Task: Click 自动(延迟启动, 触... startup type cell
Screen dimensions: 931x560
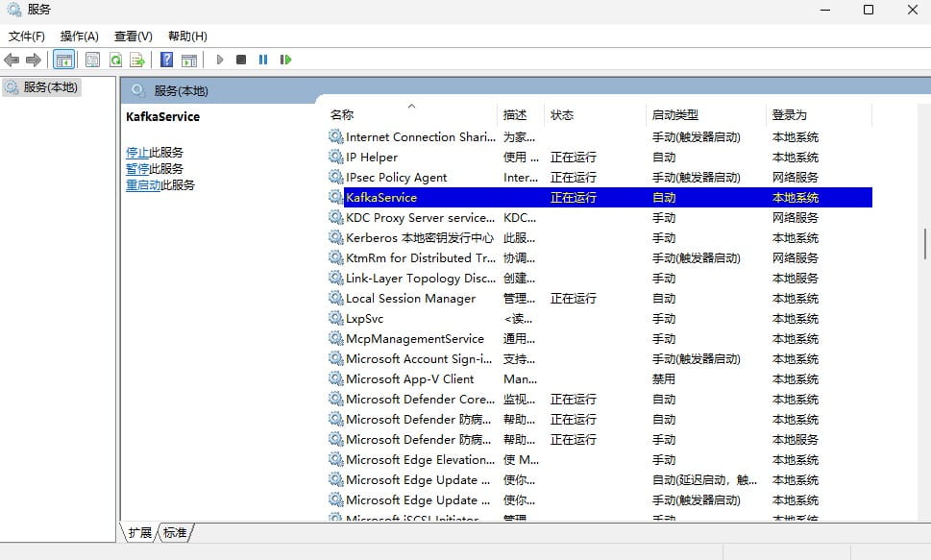Action: click(705, 480)
